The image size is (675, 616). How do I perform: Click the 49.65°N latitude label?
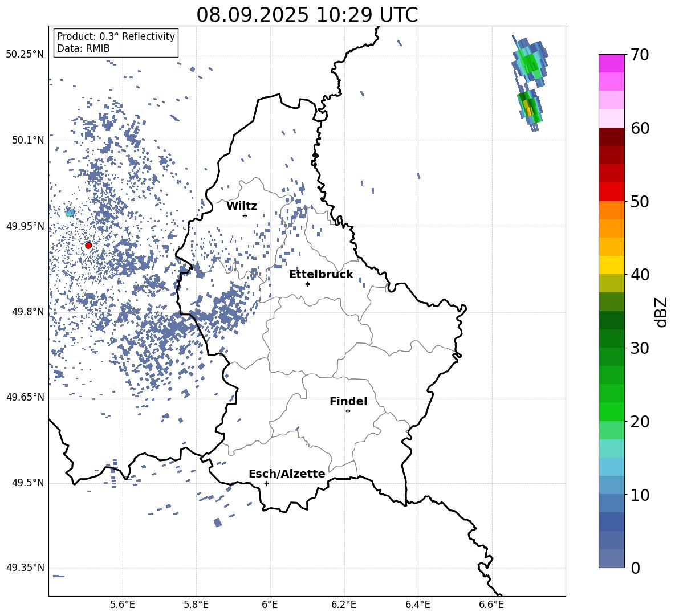pyautogui.click(x=25, y=397)
